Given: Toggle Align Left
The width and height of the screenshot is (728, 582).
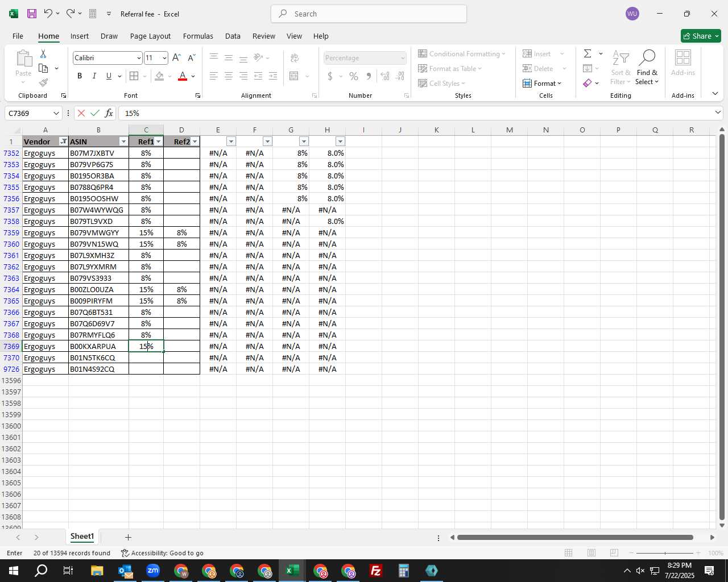Looking at the screenshot, I should point(214,76).
